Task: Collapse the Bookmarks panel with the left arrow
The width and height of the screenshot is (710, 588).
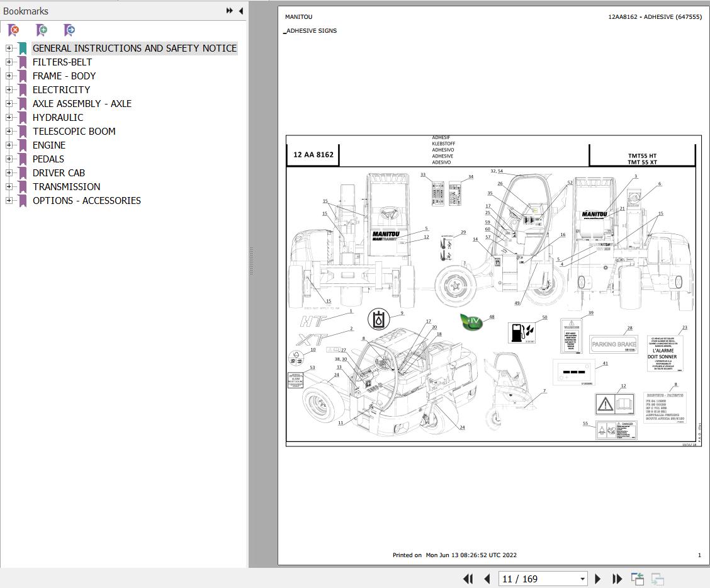Action: pyautogui.click(x=241, y=11)
